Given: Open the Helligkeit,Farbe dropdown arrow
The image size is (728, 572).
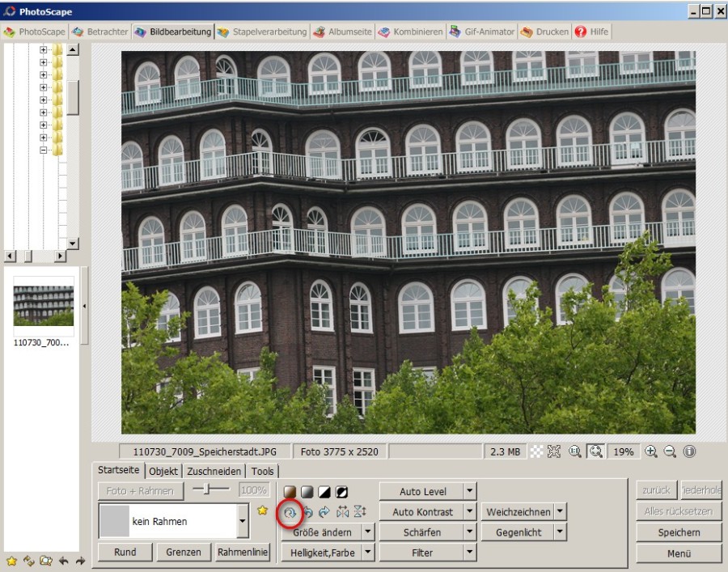Looking at the screenshot, I should pyautogui.click(x=368, y=552).
